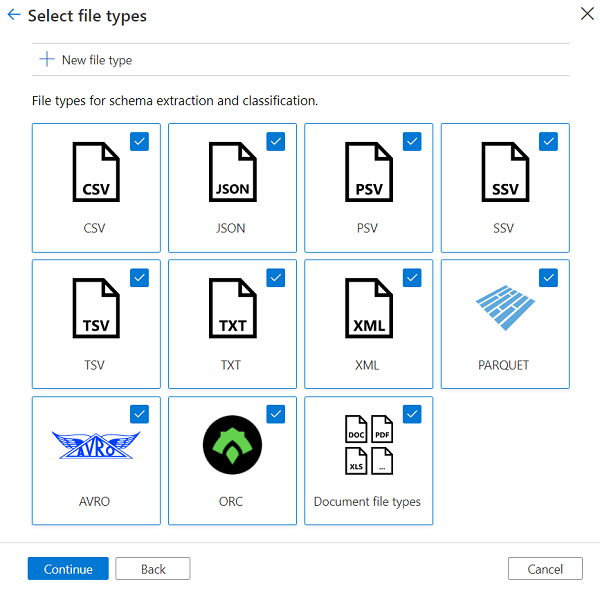This screenshot has width=600, height=593.
Task: Click the Cancel button
Action: [x=545, y=569]
